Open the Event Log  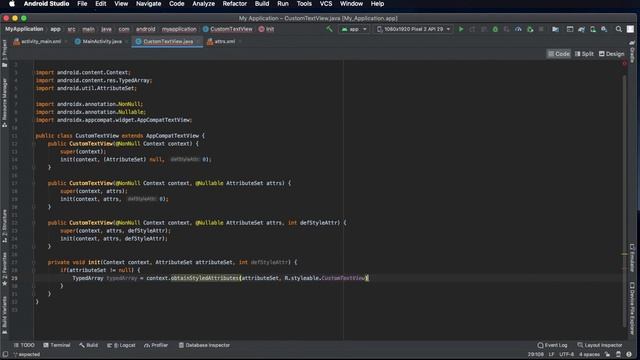(x=552, y=345)
